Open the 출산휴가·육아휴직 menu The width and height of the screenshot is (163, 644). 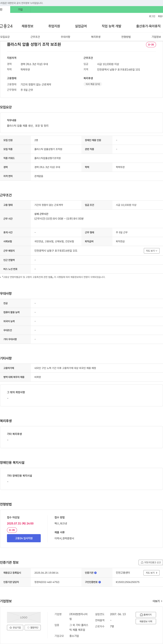148,26
